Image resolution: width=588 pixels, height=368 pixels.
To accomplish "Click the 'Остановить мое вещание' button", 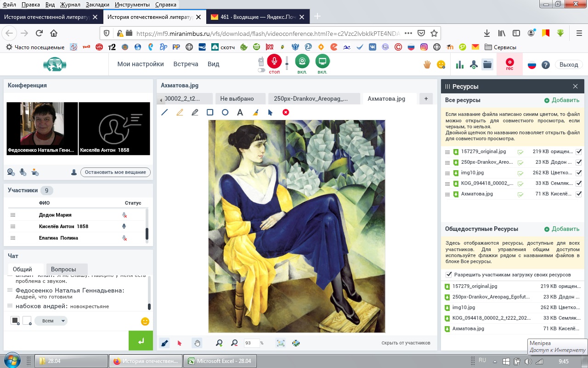I will point(115,172).
